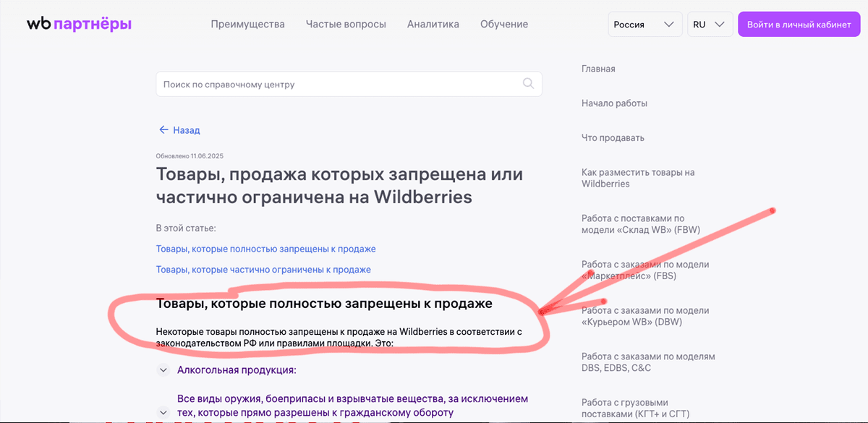The width and height of the screenshot is (868, 423).
Task: Open the Частые вопросы menu item
Action: click(x=346, y=24)
